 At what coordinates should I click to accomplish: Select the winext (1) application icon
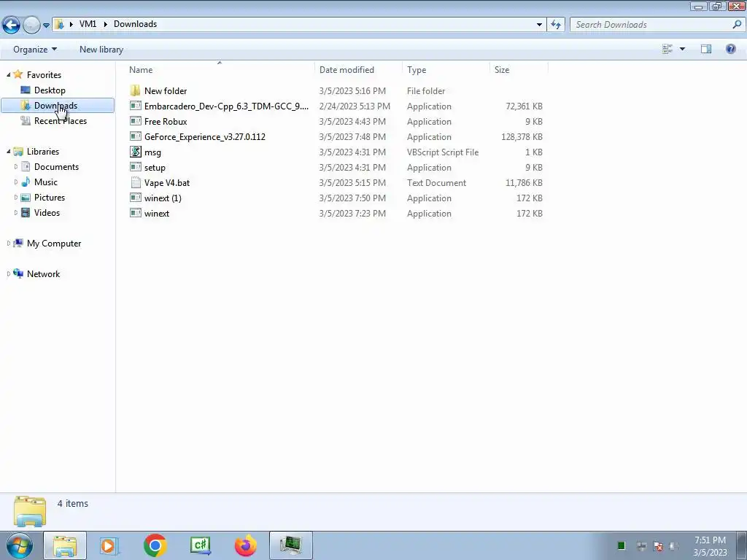click(x=135, y=198)
